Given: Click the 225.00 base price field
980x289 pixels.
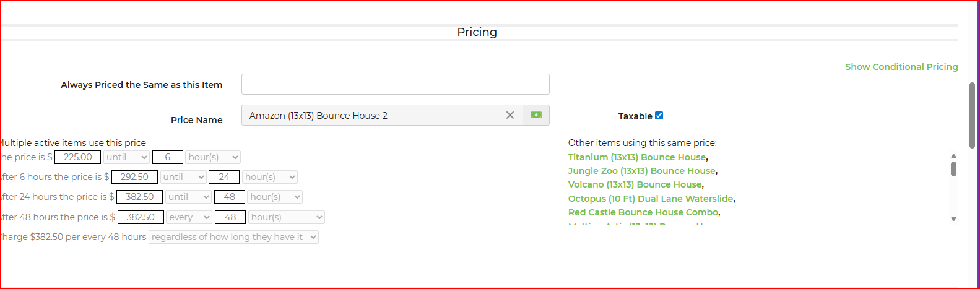Looking at the screenshot, I should pyautogui.click(x=77, y=157).
